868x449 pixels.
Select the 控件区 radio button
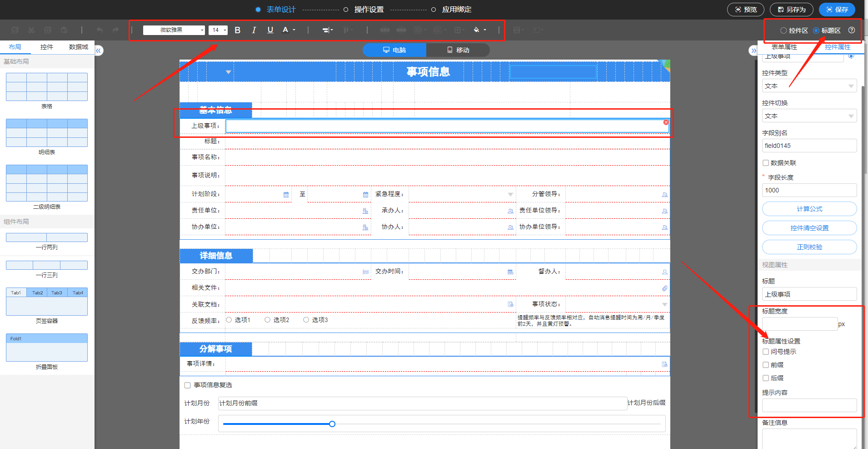click(x=783, y=30)
